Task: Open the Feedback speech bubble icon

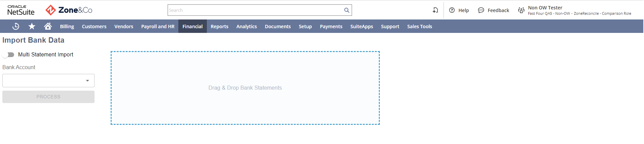Action: (x=481, y=10)
